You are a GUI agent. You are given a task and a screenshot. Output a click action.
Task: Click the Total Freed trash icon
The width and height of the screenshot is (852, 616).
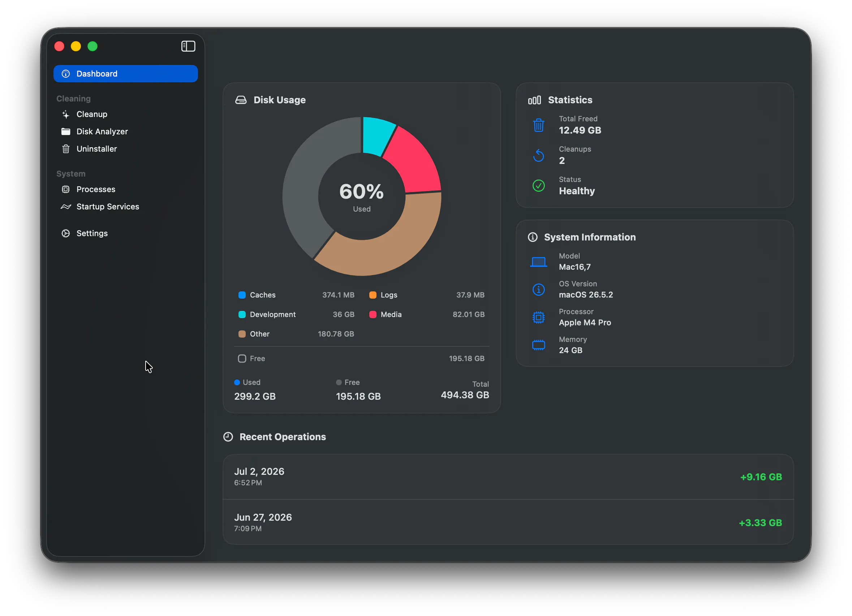point(539,125)
